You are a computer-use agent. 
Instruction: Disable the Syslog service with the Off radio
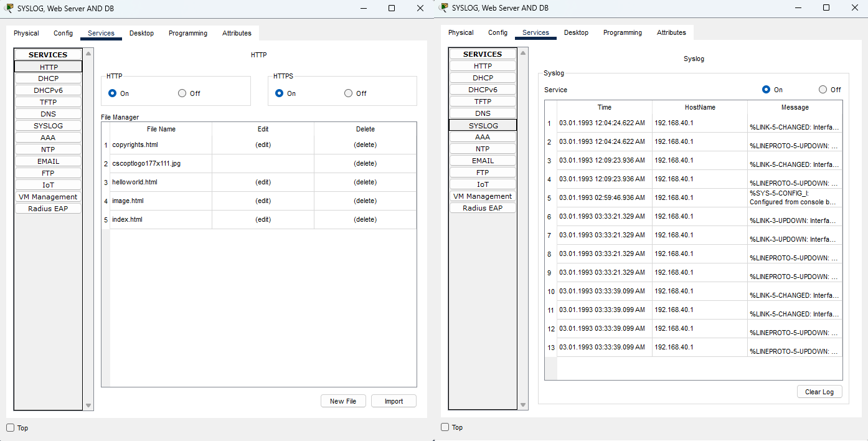823,90
